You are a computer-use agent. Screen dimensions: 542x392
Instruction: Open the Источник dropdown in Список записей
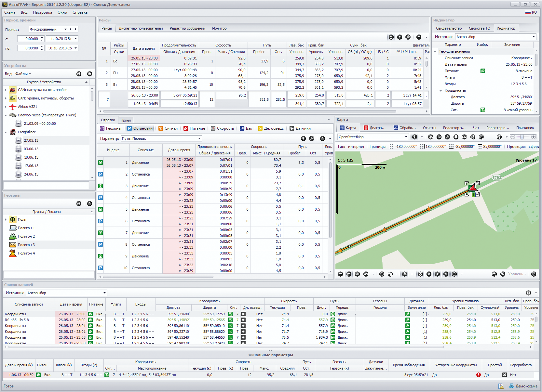[104, 293]
